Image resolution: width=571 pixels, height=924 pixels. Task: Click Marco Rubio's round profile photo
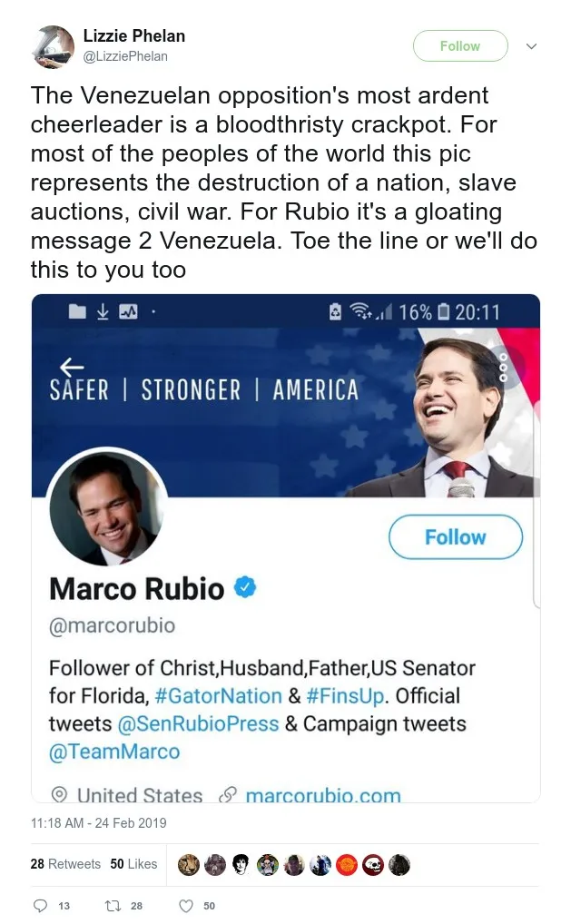[107, 507]
